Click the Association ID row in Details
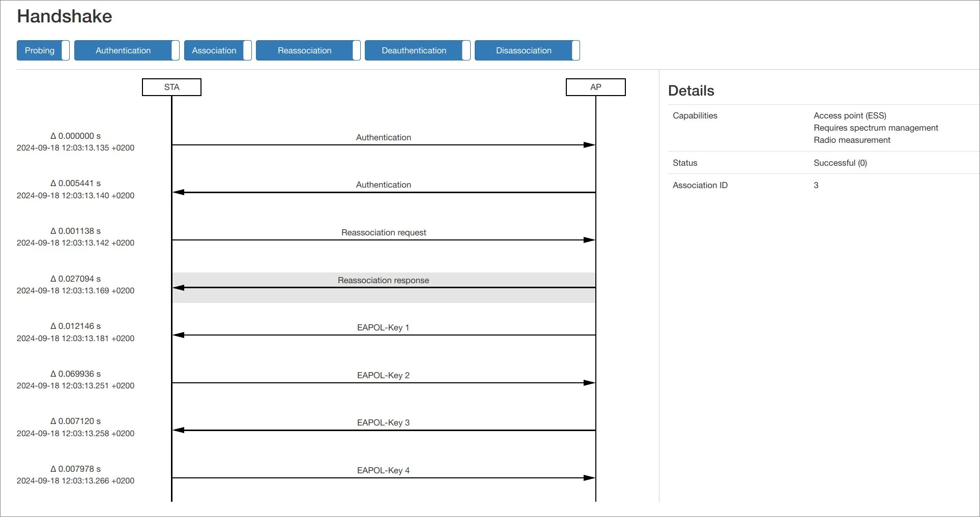Image resolution: width=980 pixels, height=517 pixels. (700, 185)
